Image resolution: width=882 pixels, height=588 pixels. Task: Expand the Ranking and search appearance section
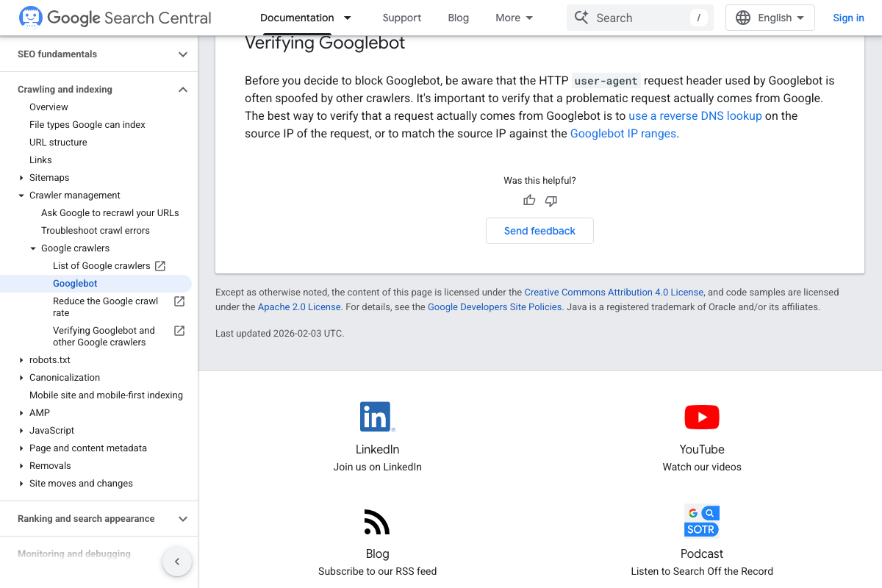183,519
